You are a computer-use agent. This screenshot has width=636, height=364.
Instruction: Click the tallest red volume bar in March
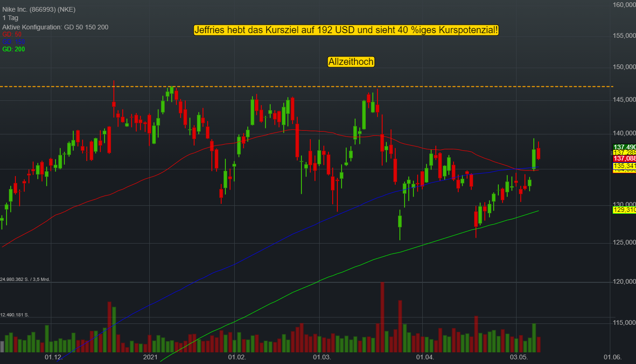pyautogui.click(x=383, y=317)
